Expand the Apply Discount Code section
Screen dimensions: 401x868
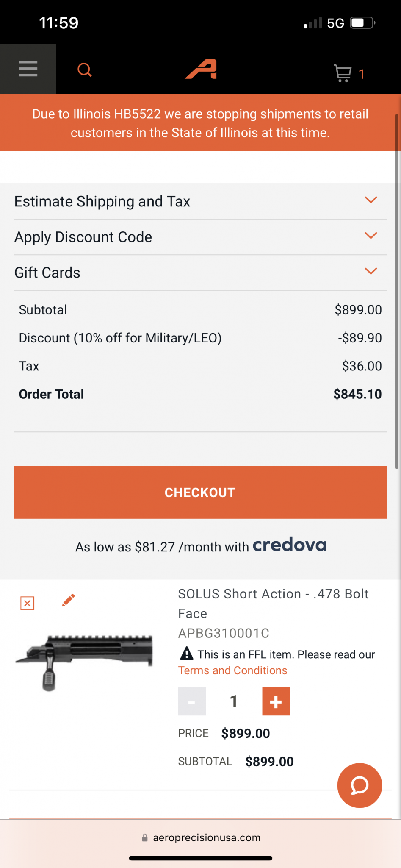(200, 237)
